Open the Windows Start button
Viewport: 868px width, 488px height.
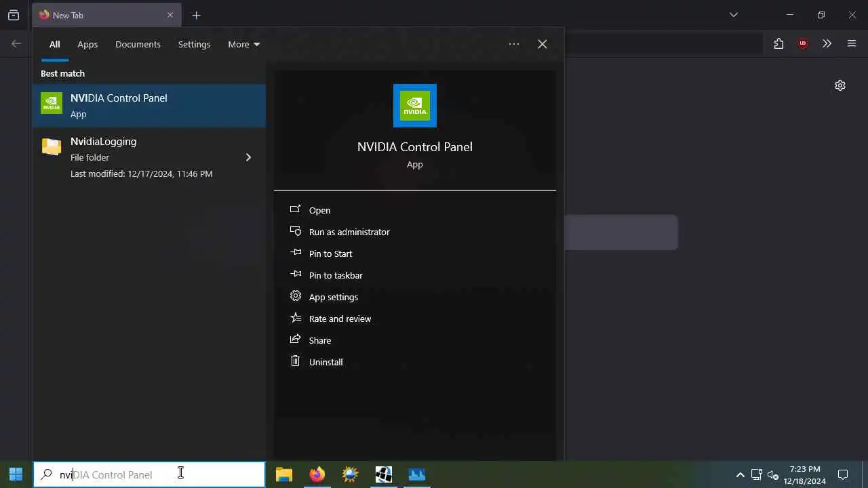click(16, 474)
